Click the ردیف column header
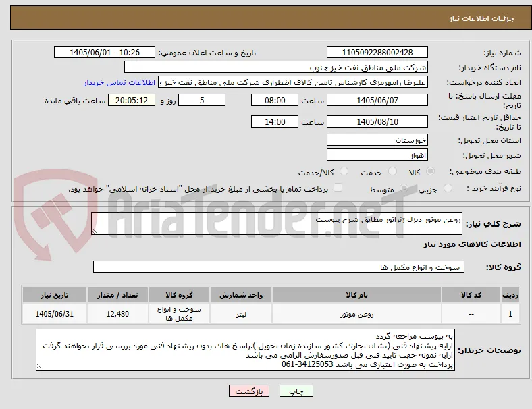The image size is (532, 409). pos(510,295)
